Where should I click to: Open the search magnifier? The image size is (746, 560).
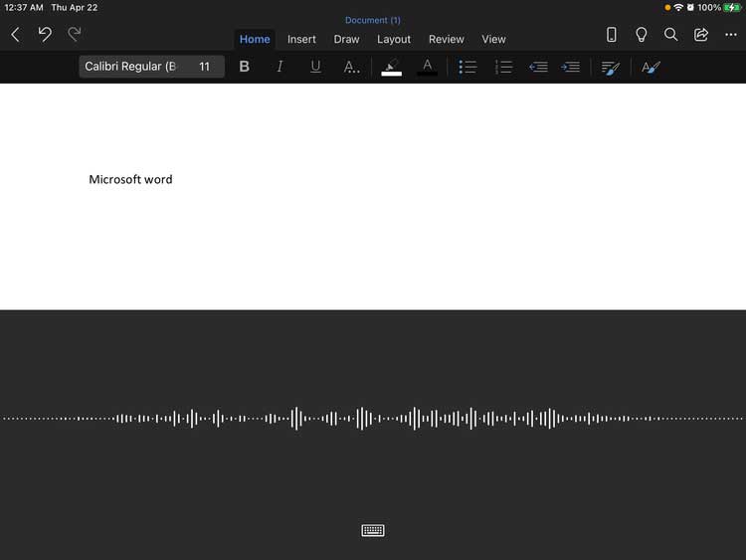point(670,34)
